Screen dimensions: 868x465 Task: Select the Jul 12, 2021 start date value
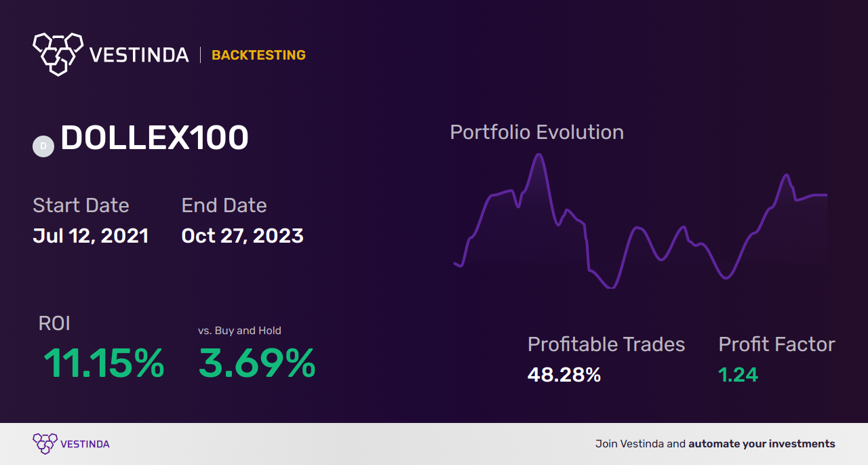point(91,236)
